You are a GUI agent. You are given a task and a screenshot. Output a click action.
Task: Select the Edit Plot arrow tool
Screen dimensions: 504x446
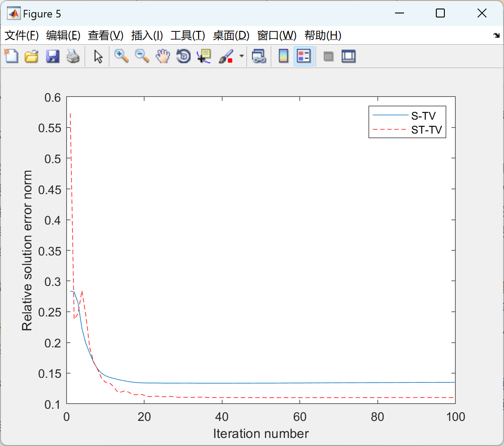98,56
